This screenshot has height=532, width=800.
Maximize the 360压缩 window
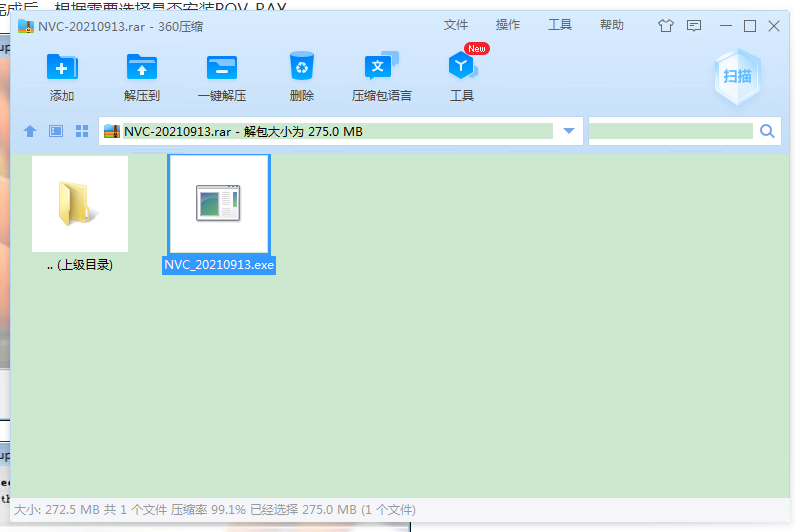pyautogui.click(x=750, y=26)
